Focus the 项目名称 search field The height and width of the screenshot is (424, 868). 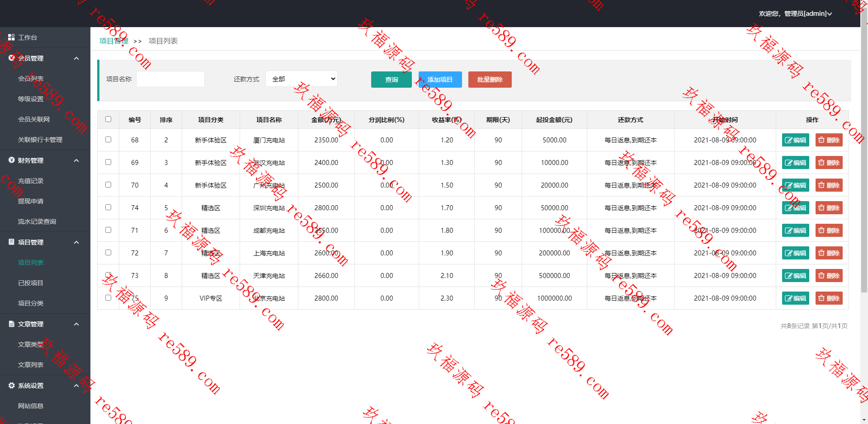point(170,79)
